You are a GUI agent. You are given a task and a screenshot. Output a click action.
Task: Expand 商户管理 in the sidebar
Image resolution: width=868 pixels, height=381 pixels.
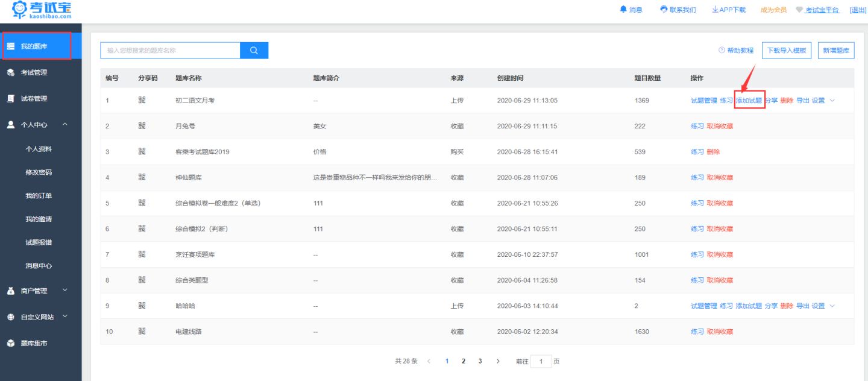click(33, 290)
